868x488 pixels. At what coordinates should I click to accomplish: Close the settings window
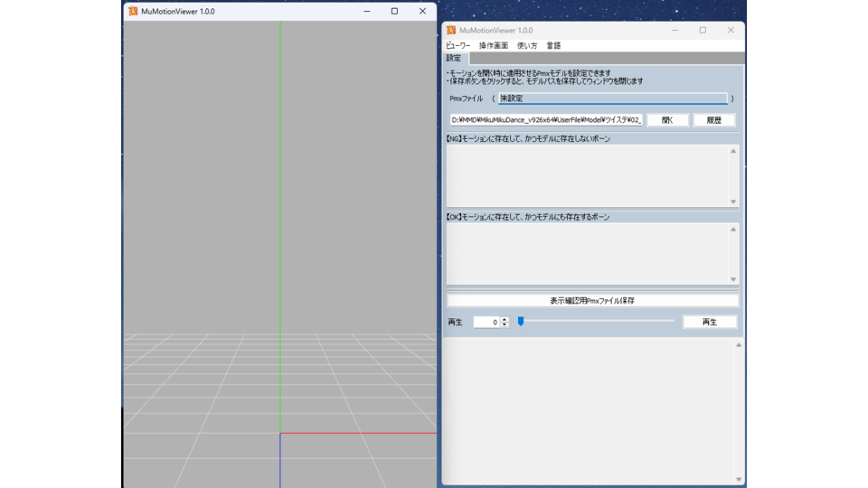pyautogui.click(x=731, y=31)
